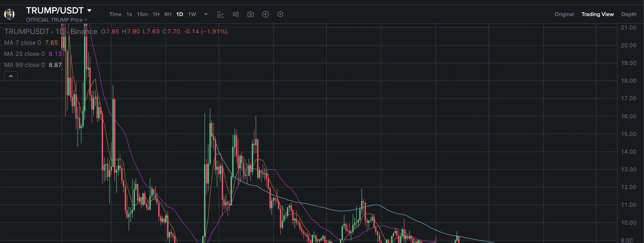
Task: Take a chart snapshot with camera icon
Action: tap(251, 14)
